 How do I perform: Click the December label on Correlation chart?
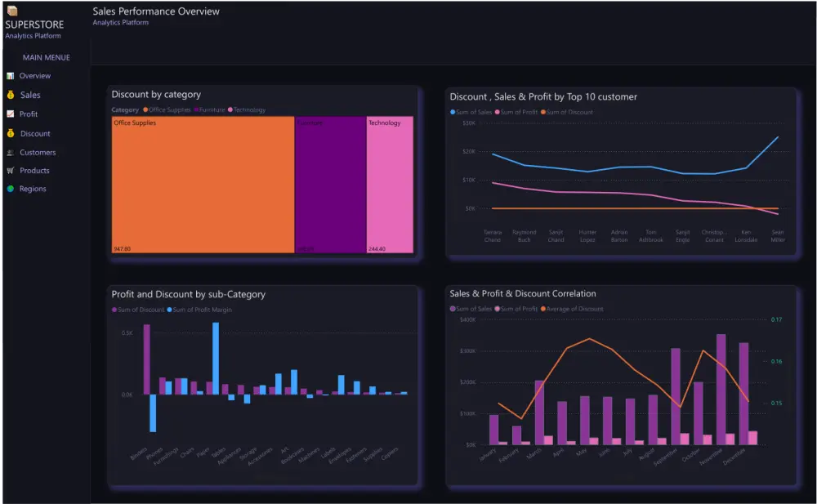tap(734, 457)
